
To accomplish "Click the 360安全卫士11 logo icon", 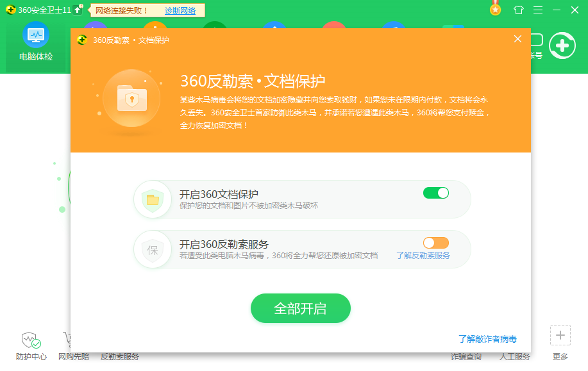I will 11,10.
